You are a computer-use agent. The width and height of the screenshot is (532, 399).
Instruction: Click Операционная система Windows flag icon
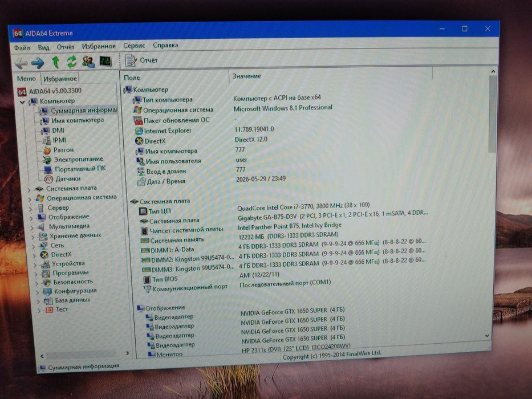(x=137, y=110)
